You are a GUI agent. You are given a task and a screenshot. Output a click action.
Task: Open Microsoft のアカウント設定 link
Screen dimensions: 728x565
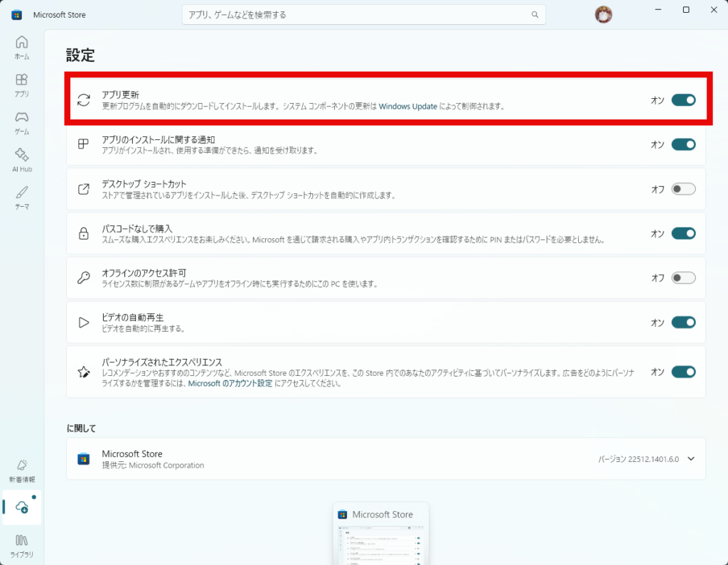coord(230,383)
